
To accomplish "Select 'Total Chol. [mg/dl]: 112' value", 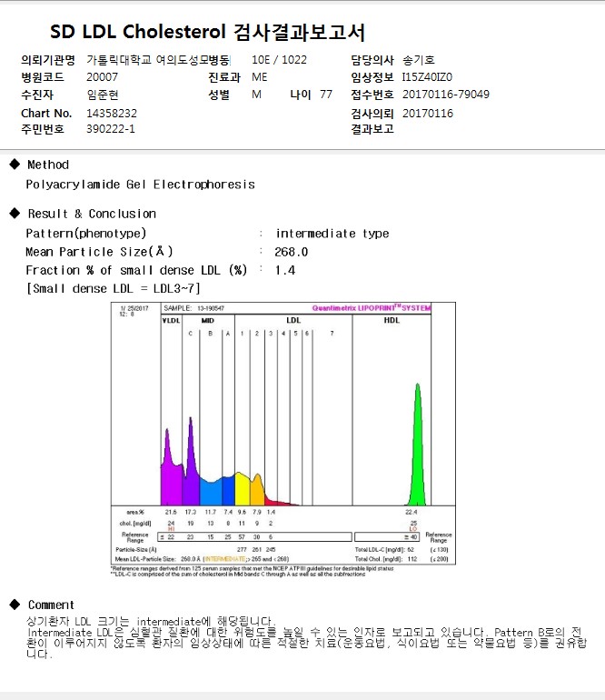I will click(x=386, y=559).
